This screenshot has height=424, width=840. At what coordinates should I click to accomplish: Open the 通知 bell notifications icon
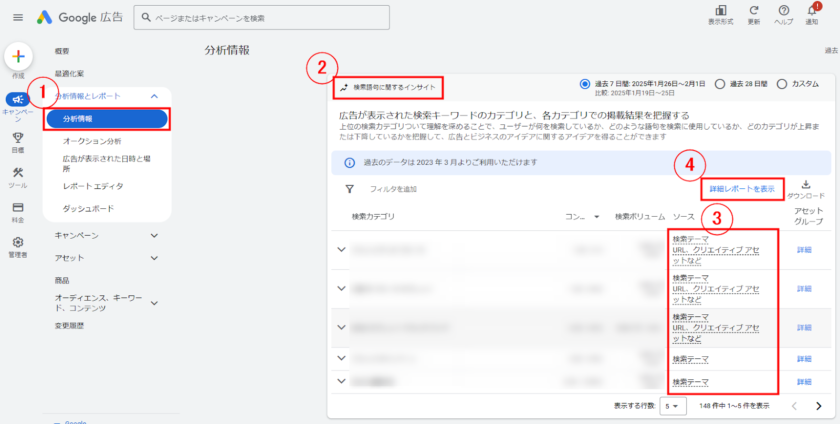pos(812,10)
